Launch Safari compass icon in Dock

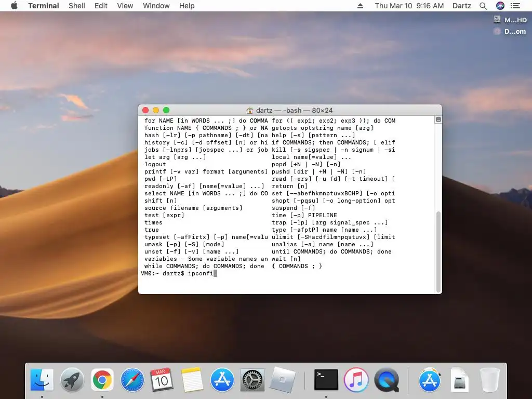(132, 380)
